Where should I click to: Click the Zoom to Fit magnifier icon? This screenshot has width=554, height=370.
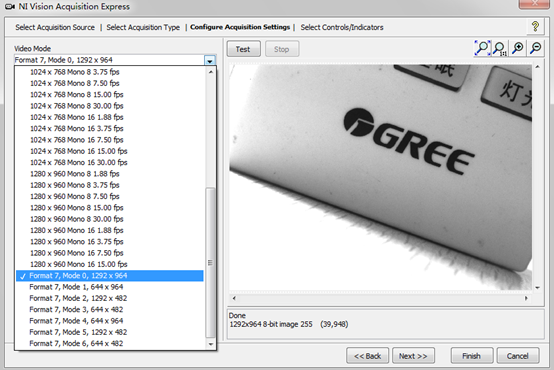(482, 48)
